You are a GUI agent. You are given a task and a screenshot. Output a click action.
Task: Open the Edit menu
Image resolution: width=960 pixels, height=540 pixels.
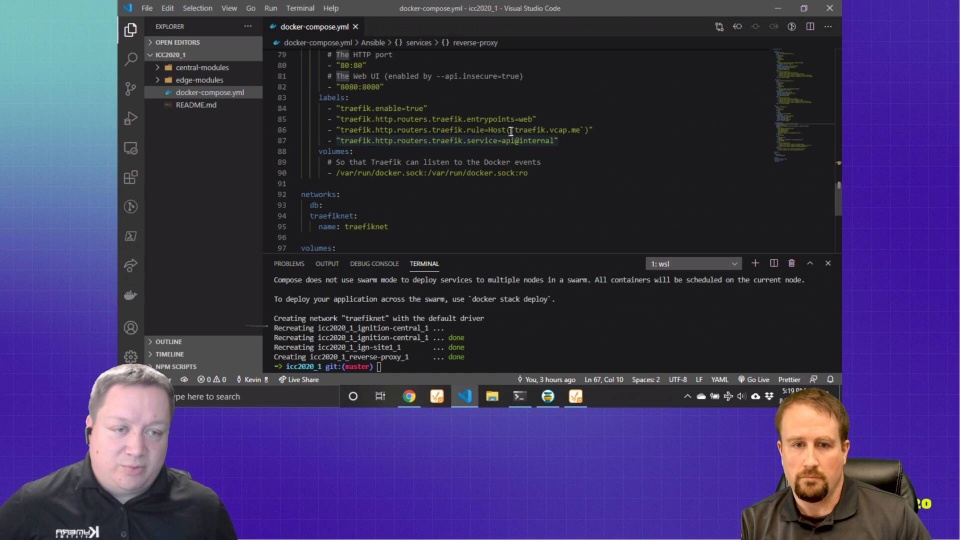click(x=167, y=8)
